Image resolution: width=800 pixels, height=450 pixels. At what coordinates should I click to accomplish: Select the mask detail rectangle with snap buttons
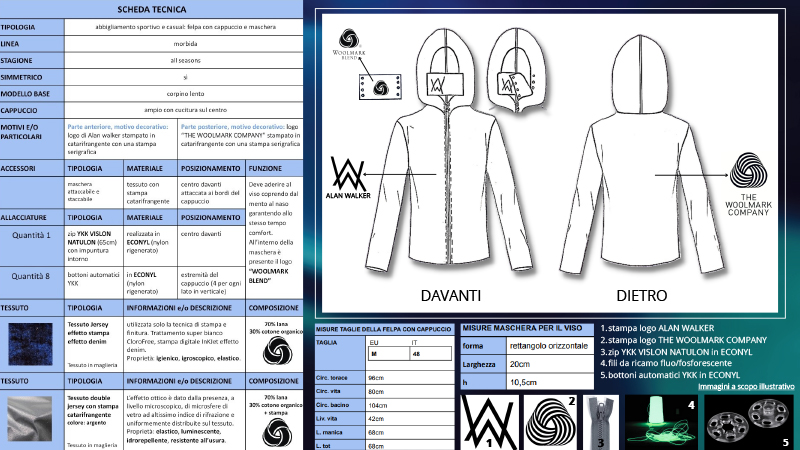[380, 87]
